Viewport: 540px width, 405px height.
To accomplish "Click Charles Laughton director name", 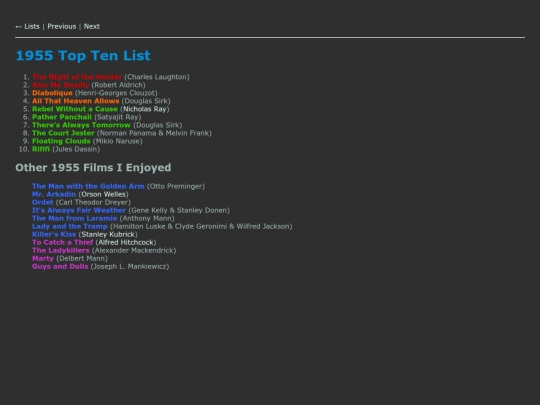I will pyautogui.click(x=157, y=77).
